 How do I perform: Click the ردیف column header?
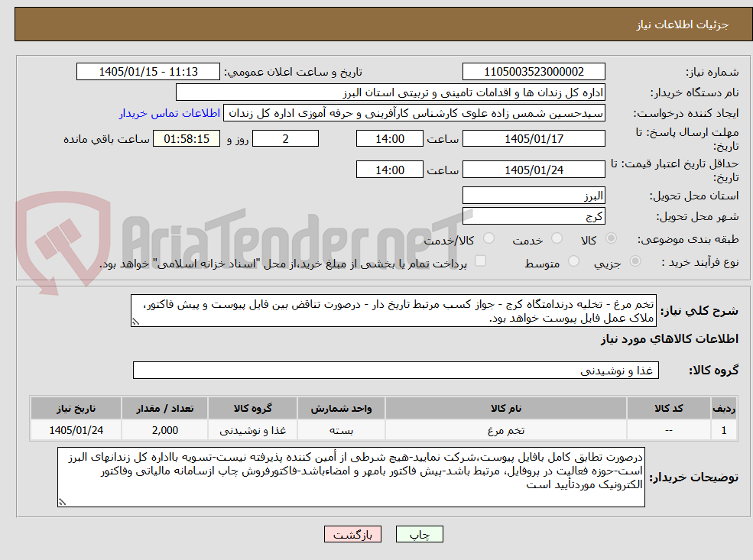click(724, 409)
